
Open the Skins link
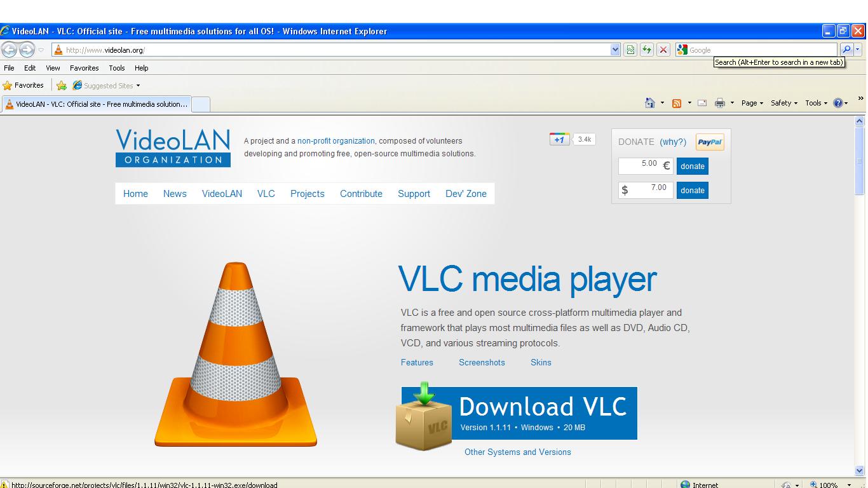pyautogui.click(x=541, y=363)
